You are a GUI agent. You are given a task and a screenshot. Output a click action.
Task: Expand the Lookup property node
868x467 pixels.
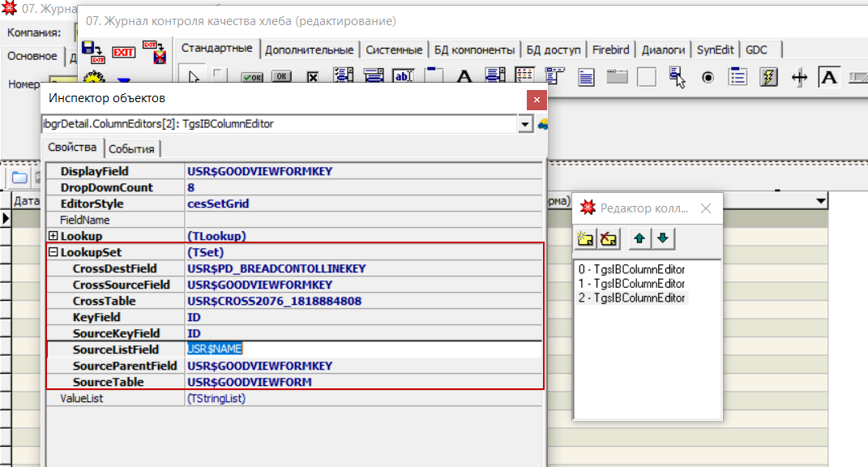(x=53, y=236)
